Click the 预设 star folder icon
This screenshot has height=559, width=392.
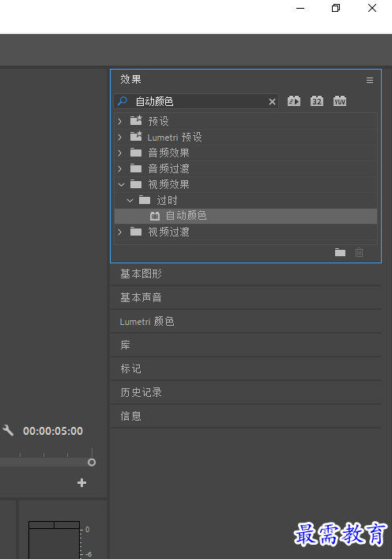(136, 120)
